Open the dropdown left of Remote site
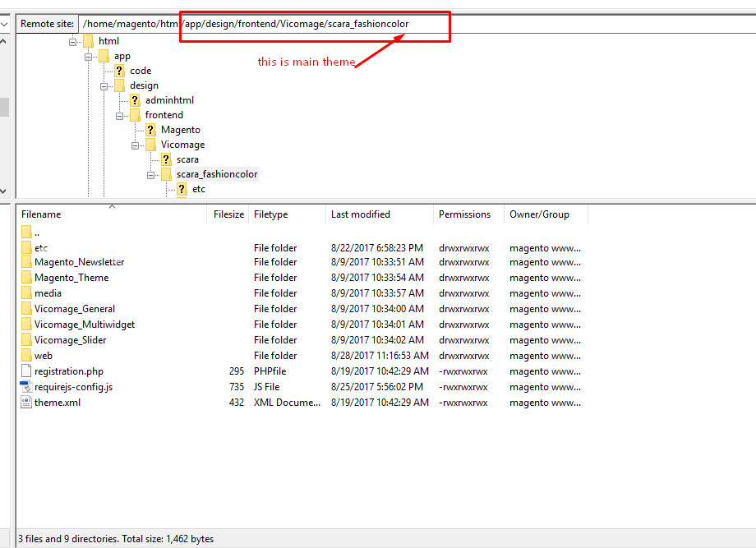This screenshot has width=756, height=548. [x=4, y=24]
